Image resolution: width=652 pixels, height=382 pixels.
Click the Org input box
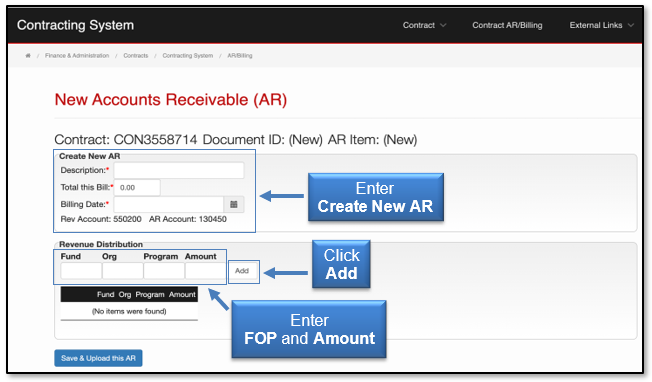pyautogui.click(x=123, y=271)
